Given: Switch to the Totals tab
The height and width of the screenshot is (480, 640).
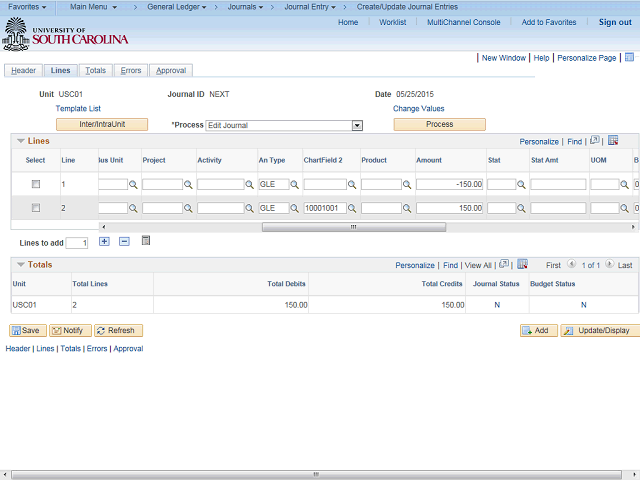Looking at the screenshot, I should (x=96, y=71).
